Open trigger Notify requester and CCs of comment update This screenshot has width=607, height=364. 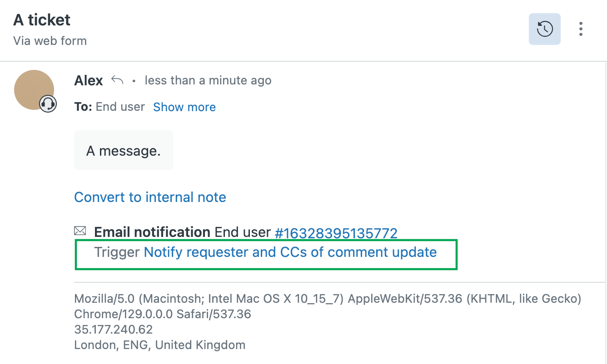(289, 252)
